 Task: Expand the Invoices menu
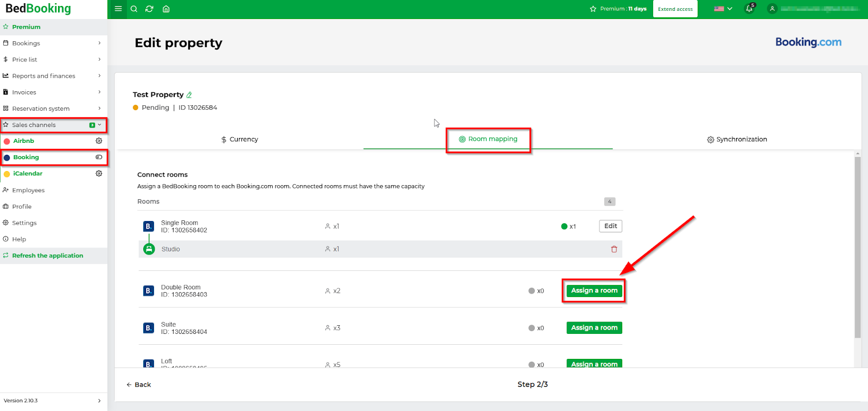pyautogui.click(x=54, y=92)
